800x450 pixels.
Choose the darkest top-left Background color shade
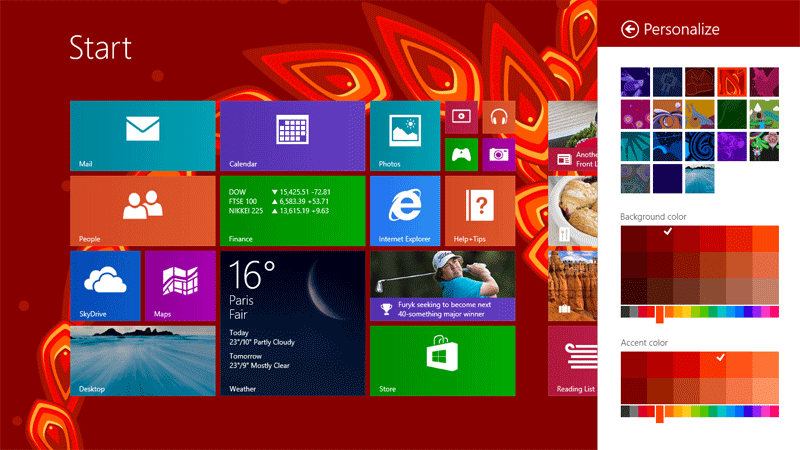[x=634, y=239]
